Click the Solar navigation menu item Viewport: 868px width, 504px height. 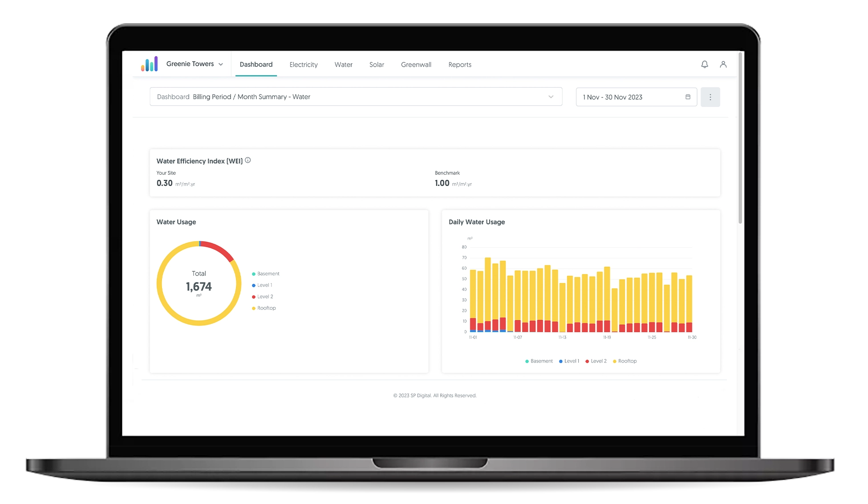(x=377, y=64)
